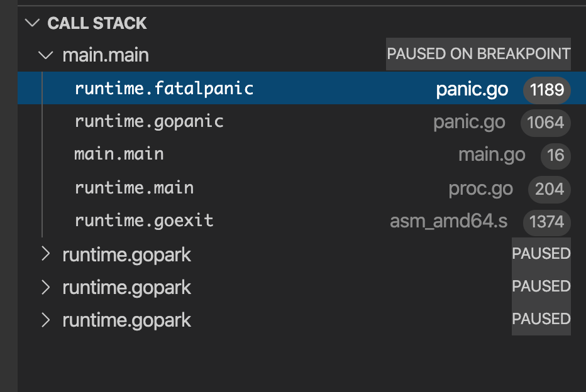Click the asm_amd64.s filename next to goexit
The width and height of the screenshot is (586, 392).
pos(448,221)
